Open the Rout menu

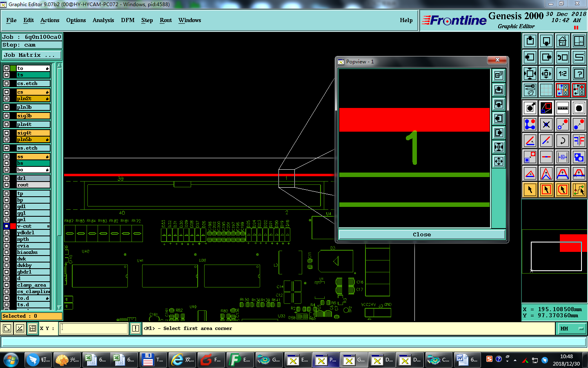(x=166, y=20)
